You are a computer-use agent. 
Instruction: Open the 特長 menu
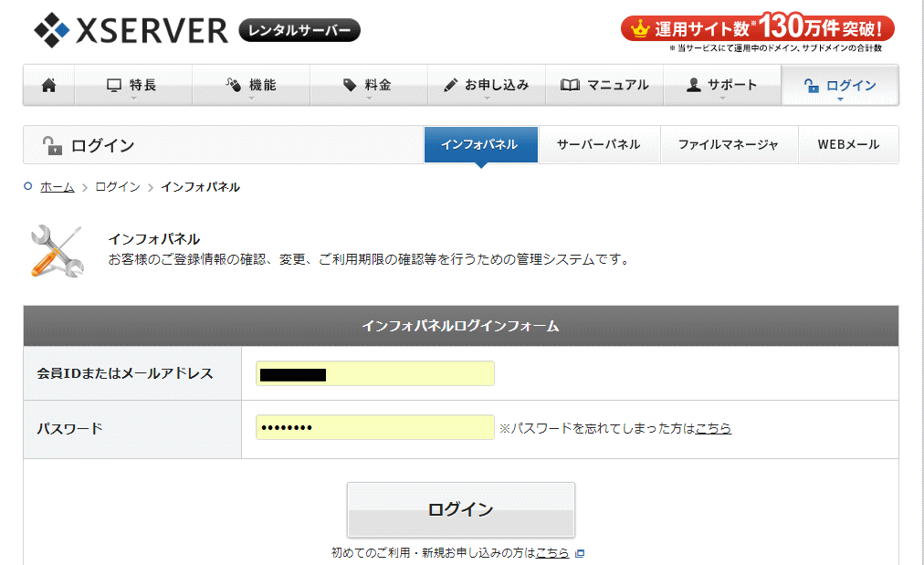(133, 86)
